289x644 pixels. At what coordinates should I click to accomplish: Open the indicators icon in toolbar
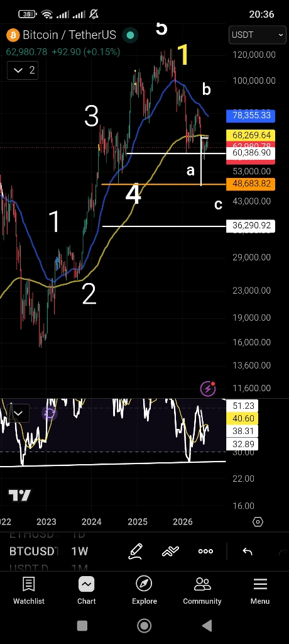(170, 551)
